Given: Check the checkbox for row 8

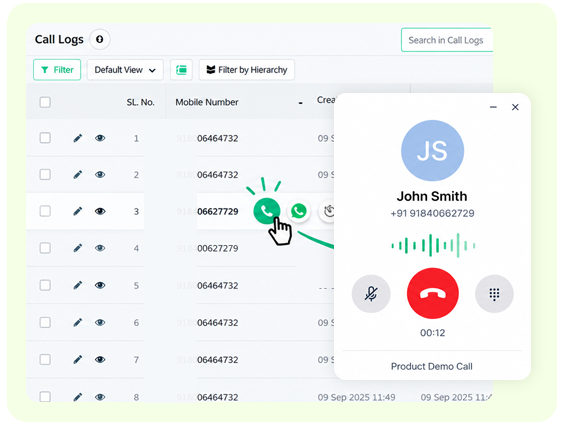Looking at the screenshot, I should pos(45,397).
